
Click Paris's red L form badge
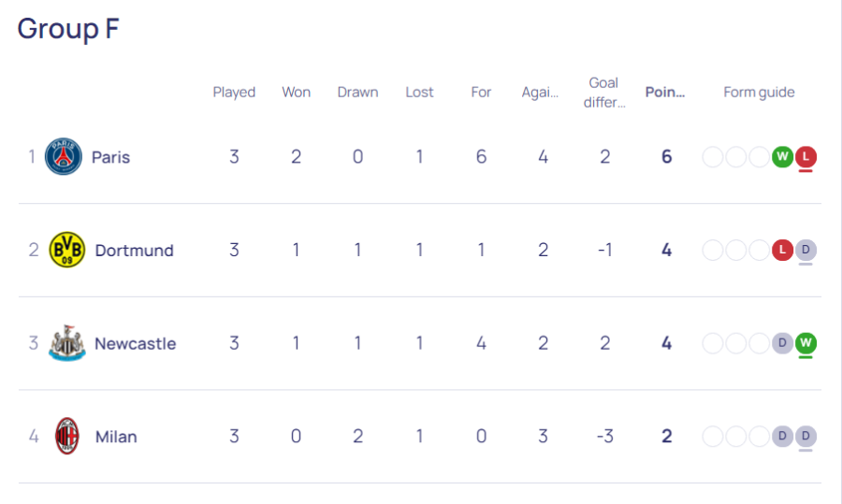coord(806,157)
